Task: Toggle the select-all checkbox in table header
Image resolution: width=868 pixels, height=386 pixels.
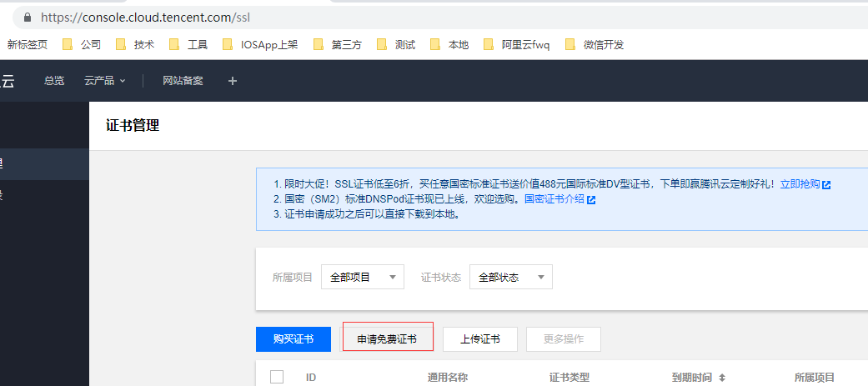Action: point(277,377)
